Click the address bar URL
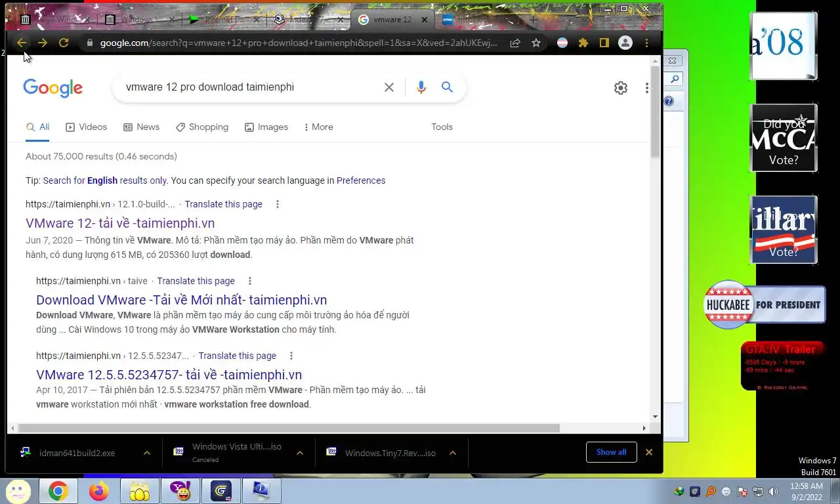 [x=299, y=43]
